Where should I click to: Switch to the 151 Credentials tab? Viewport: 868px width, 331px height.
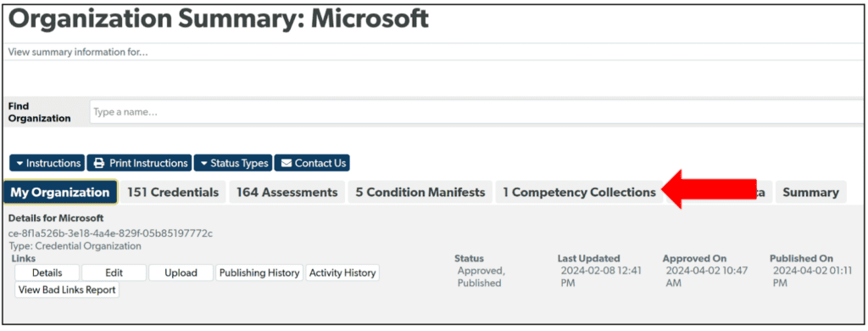pos(173,193)
